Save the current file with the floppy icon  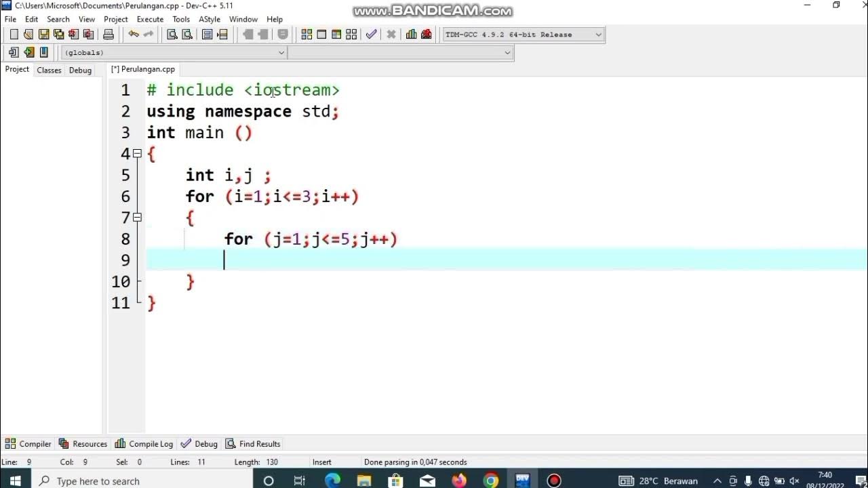(x=43, y=35)
